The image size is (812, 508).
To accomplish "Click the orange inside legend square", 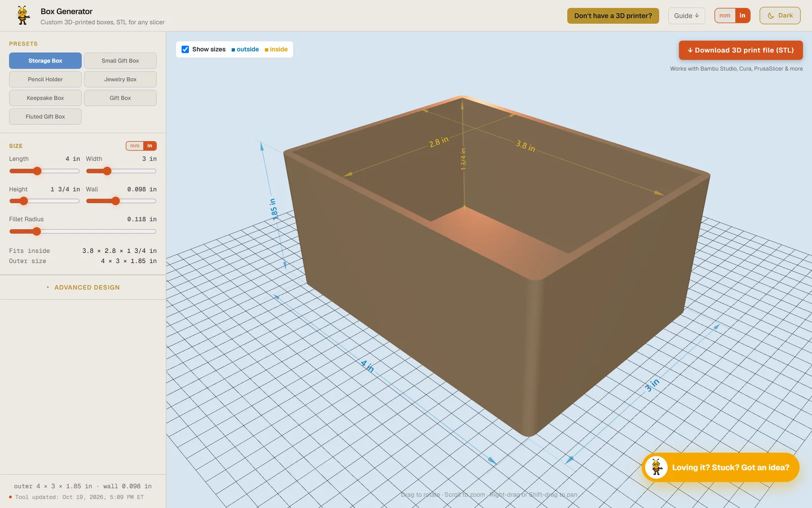I will click(x=266, y=50).
